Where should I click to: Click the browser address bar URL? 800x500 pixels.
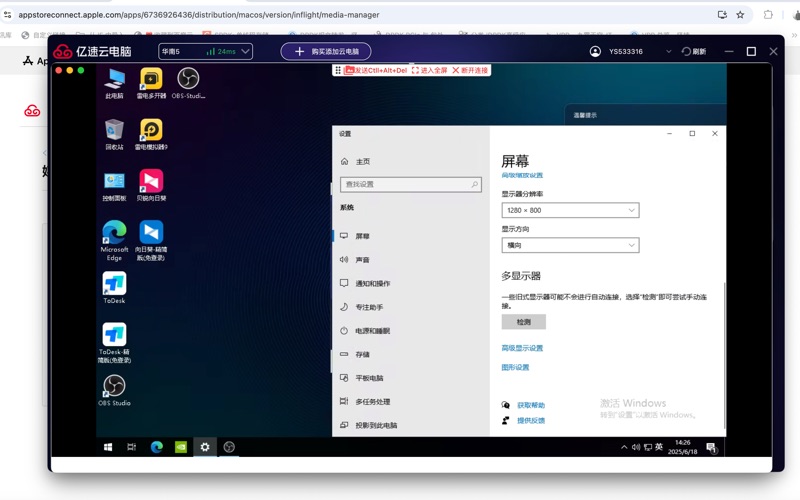(x=199, y=15)
